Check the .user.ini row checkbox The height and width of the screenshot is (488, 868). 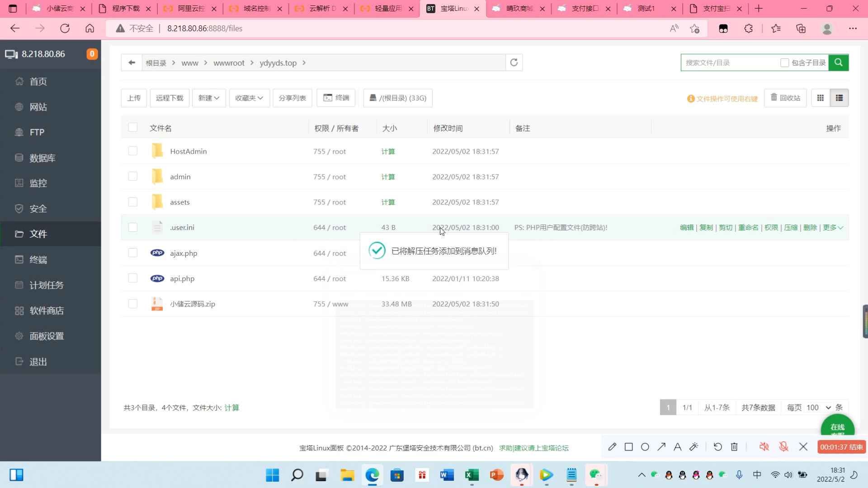[132, 227]
